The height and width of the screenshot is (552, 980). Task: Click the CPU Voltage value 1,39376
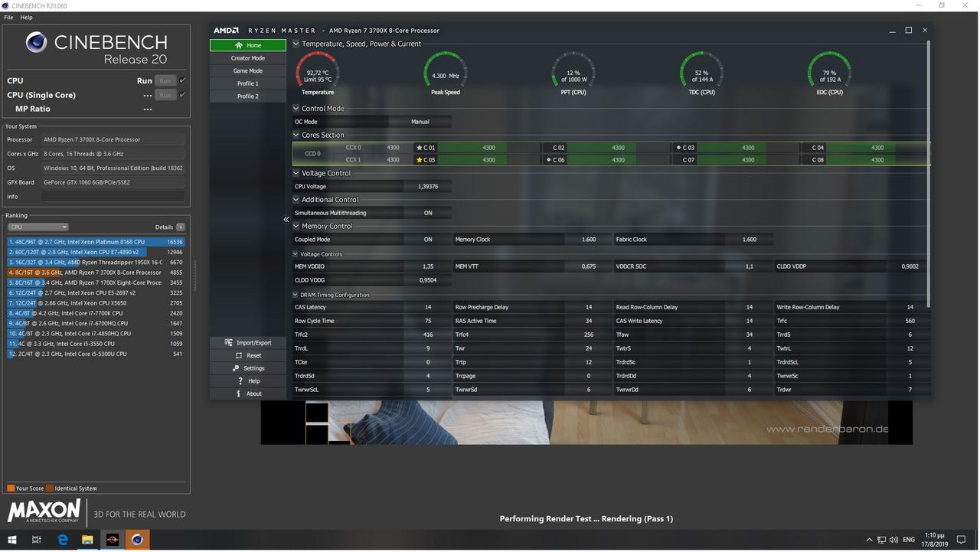coord(428,187)
